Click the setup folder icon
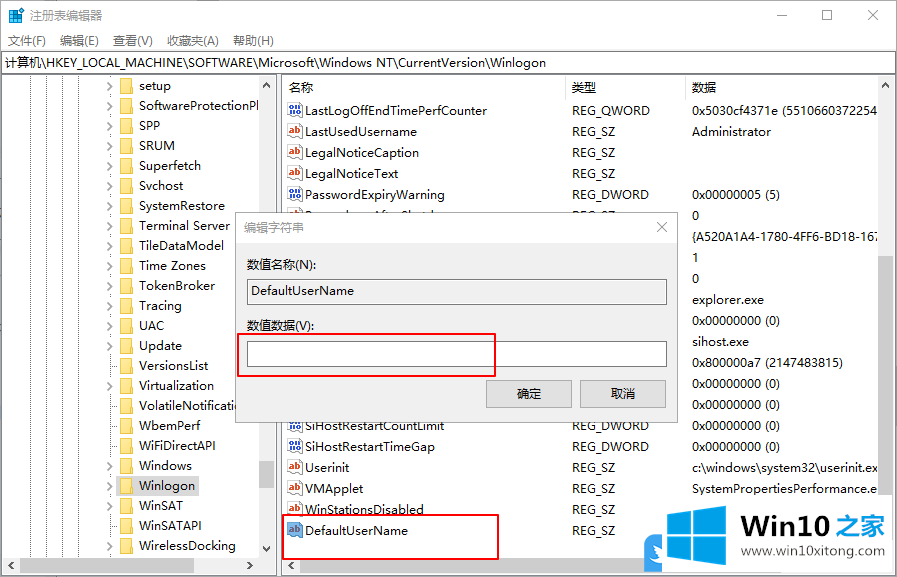Screen dimensions: 897x577 [126, 86]
